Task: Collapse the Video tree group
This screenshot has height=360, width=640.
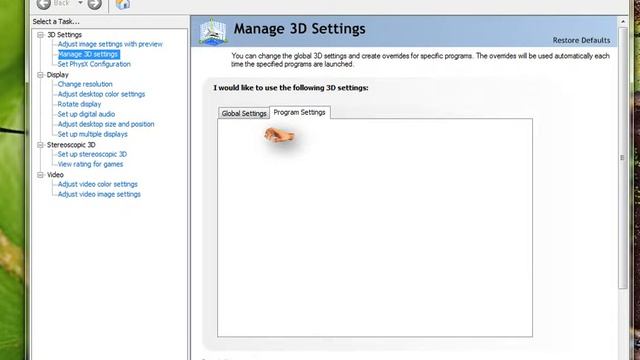Action: pos(40,175)
